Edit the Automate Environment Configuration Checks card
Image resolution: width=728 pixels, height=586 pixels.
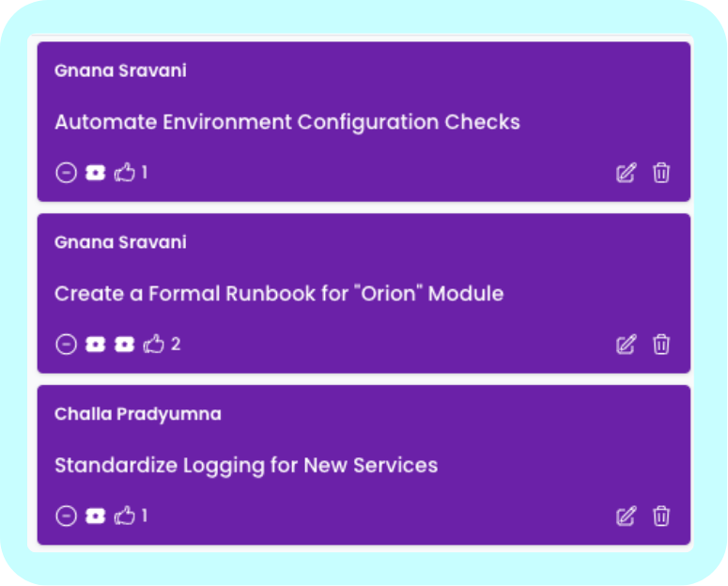[626, 173]
